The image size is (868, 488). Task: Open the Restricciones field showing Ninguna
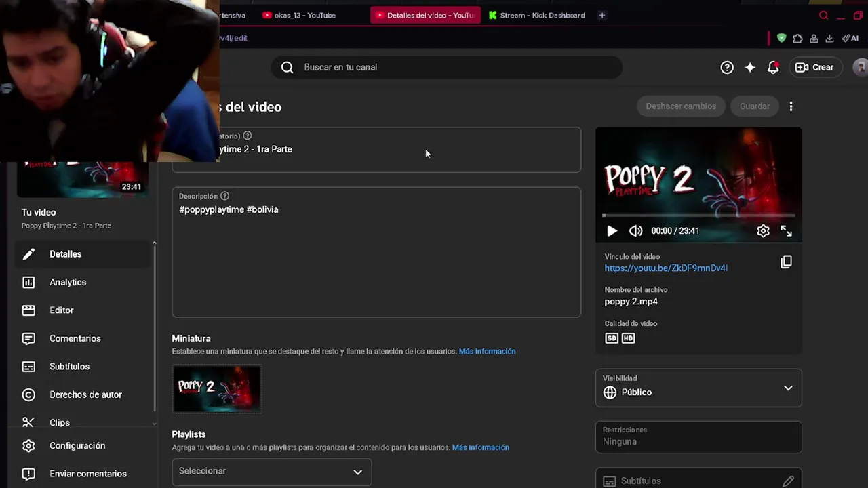(698, 436)
